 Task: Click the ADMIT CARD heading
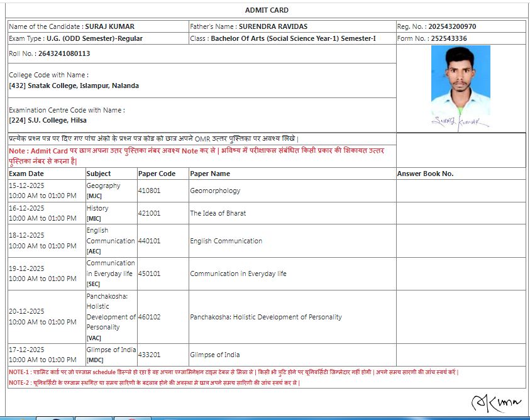point(267,10)
